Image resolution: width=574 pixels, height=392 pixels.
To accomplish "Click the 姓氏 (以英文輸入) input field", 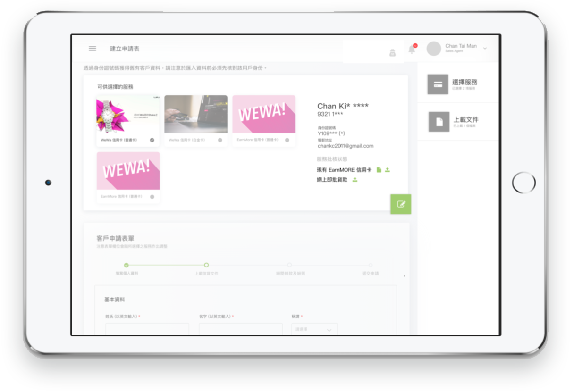I will tap(147, 329).
